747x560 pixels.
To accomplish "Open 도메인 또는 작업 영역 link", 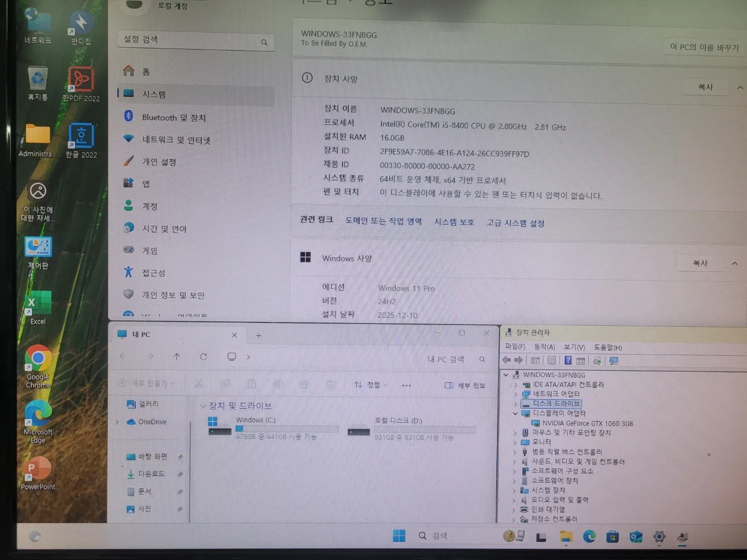I will point(383,221).
